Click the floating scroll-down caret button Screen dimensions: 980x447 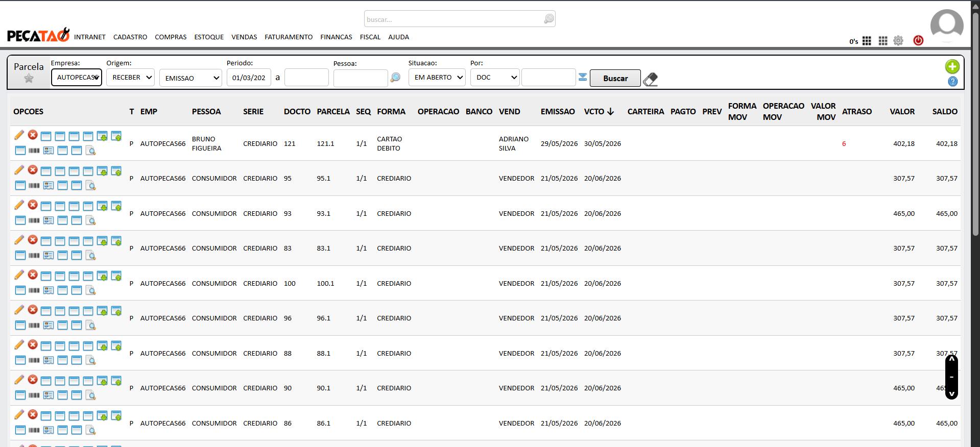[x=951, y=394]
